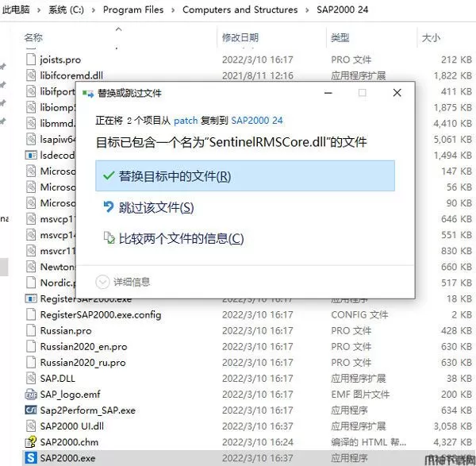Click the copy dialog title bar icon

tap(88, 93)
